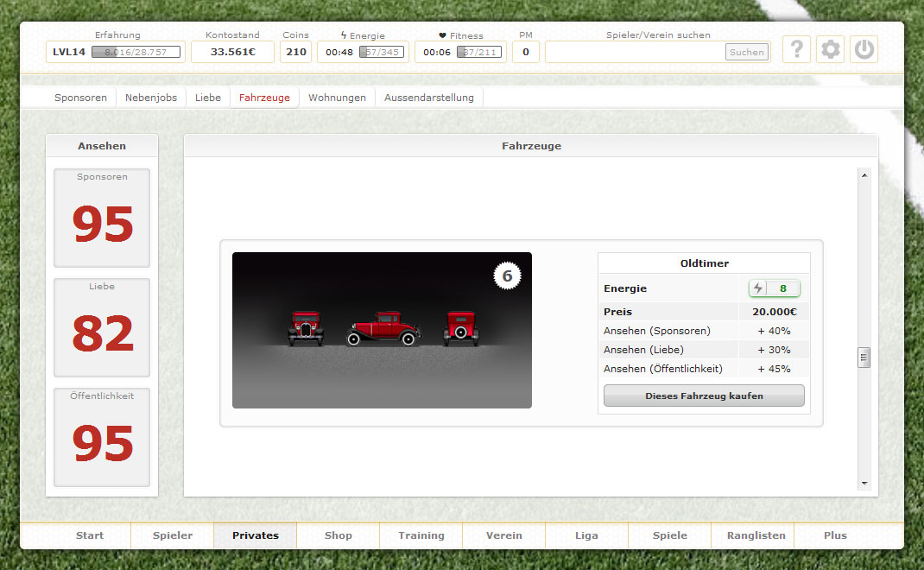Switch to the Sponsoren tab
Viewport: 924px width, 570px height.
click(x=80, y=98)
